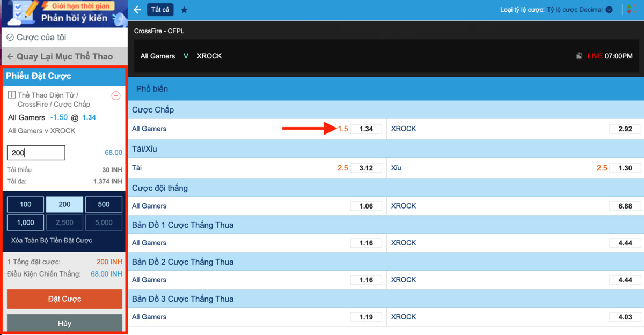Screen dimensions: 644x335
Task: Select the 100 quick stake chip
Action: tap(25, 204)
